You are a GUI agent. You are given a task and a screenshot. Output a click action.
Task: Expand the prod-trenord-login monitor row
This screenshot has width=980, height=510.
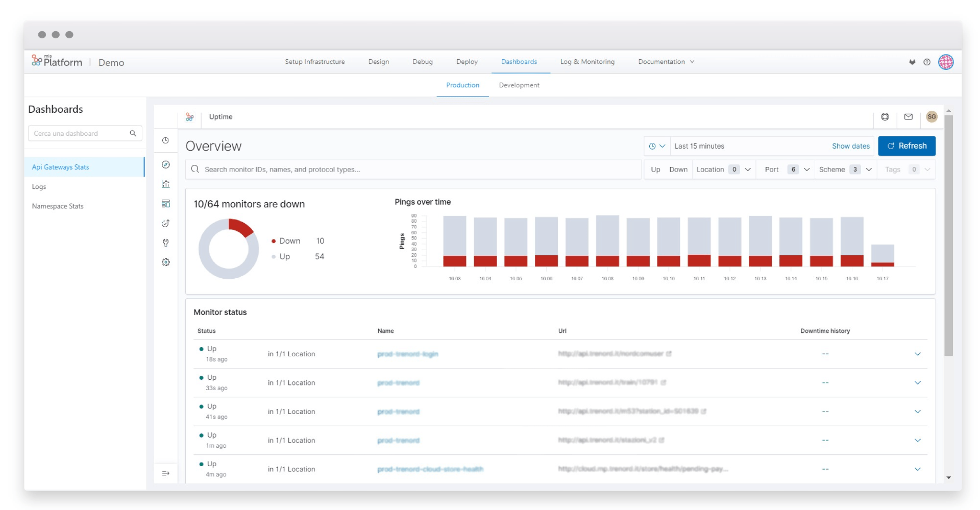coord(918,354)
